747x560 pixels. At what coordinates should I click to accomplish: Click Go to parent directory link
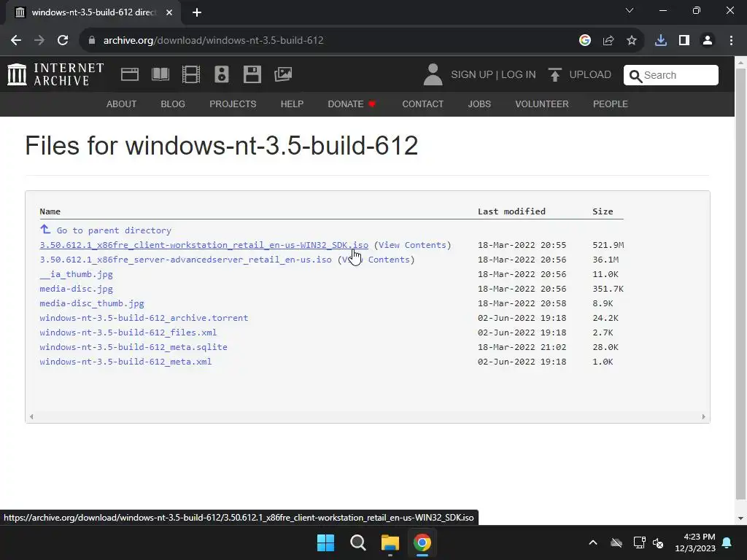pyautogui.click(x=114, y=230)
